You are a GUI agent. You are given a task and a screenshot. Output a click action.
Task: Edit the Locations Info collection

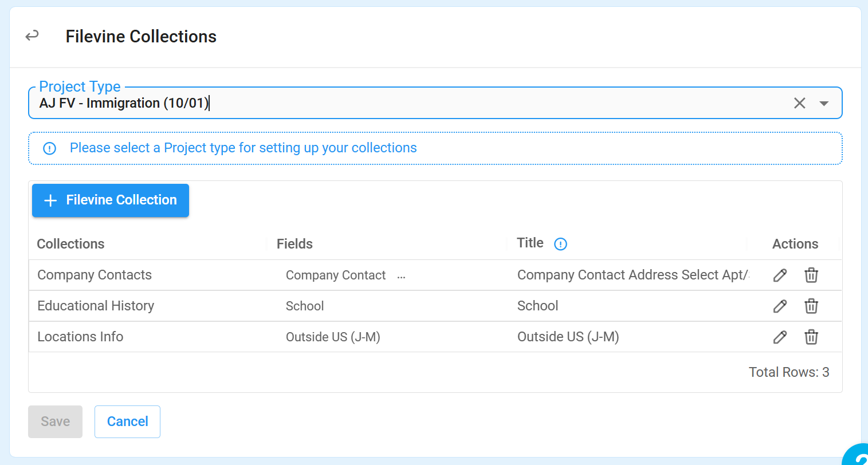click(780, 337)
